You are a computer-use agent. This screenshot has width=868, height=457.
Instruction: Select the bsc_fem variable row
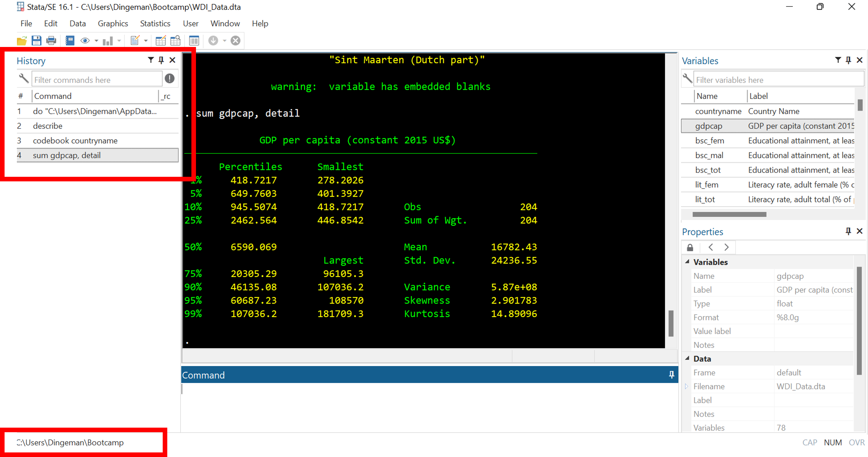point(710,141)
